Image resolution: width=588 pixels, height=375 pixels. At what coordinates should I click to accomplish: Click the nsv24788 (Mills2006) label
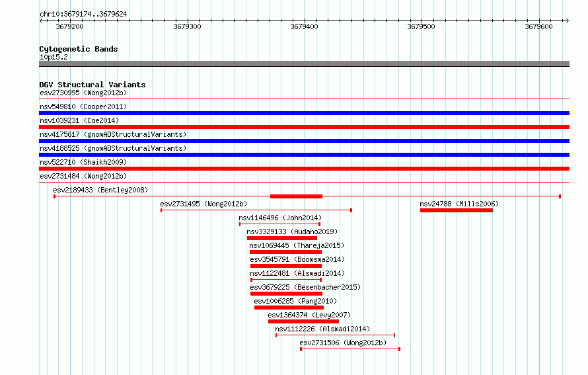[x=459, y=204]
